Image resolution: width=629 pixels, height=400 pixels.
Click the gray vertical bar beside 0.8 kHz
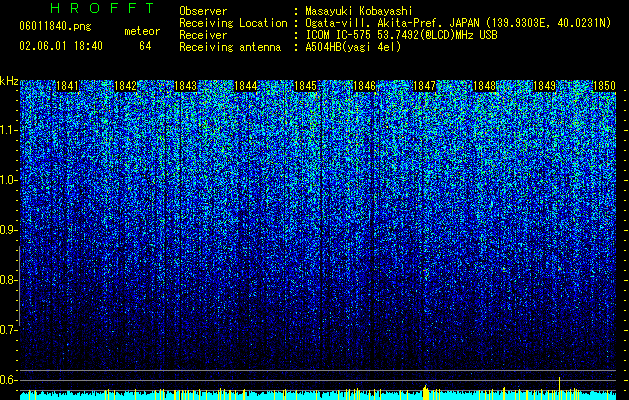19,286
